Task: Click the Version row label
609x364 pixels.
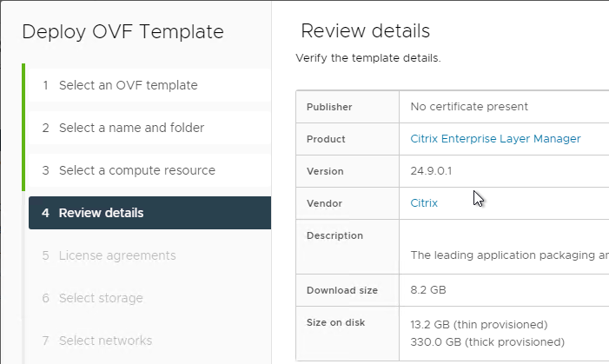Action: (325, 171)
